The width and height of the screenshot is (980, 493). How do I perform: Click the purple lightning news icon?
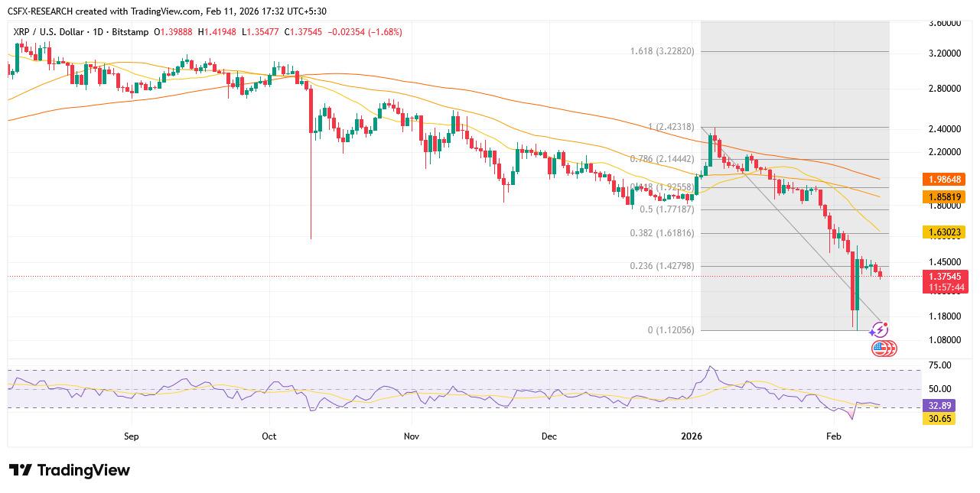coord(879,330)
